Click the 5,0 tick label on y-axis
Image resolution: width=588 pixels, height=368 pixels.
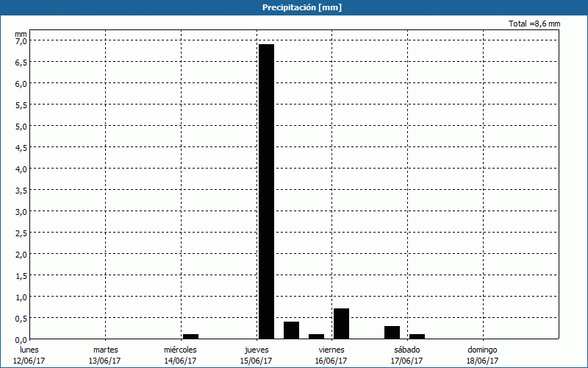(21, 126)
